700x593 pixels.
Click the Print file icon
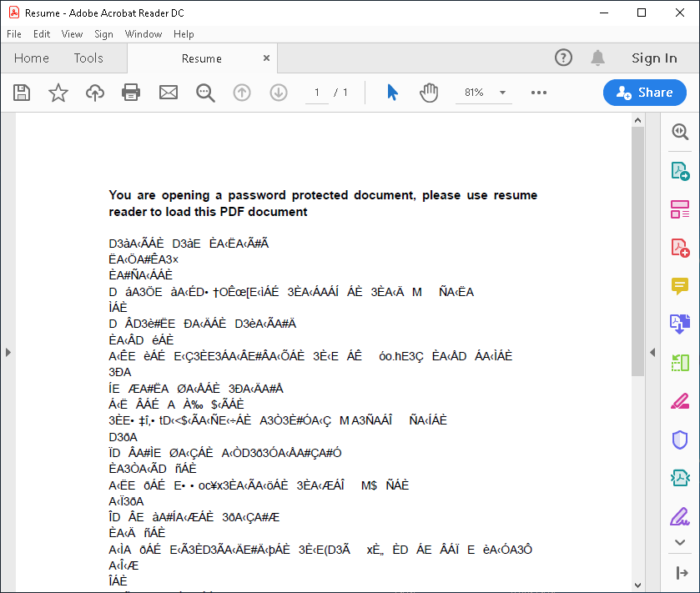(x=131, y=93)
